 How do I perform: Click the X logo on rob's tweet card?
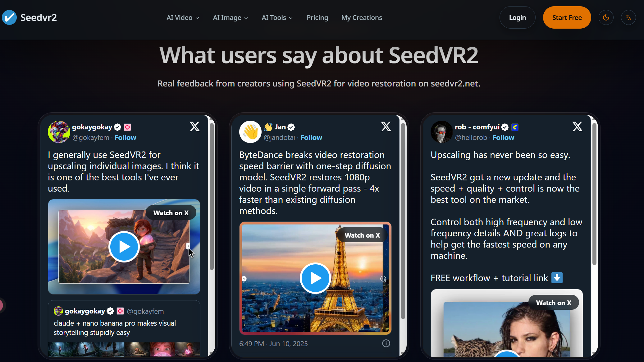click(577, 127)
